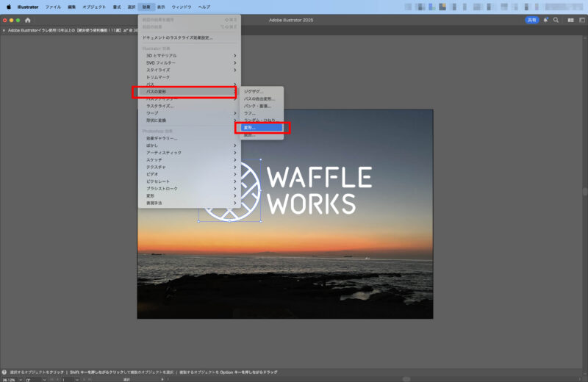This screenshot has width=588, height=382.
Task: Select 変形... in the パスの変形 submenu
Action: click(x=261, y=128)
